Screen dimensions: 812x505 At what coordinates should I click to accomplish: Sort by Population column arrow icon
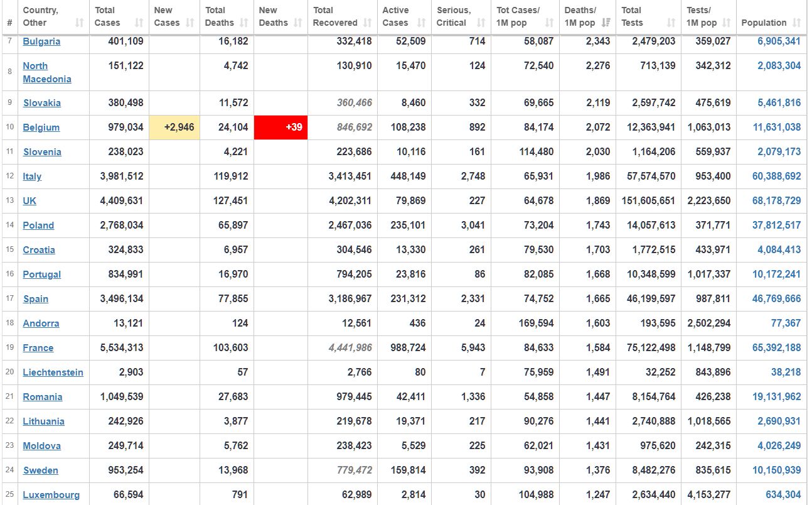pos(796,23)
